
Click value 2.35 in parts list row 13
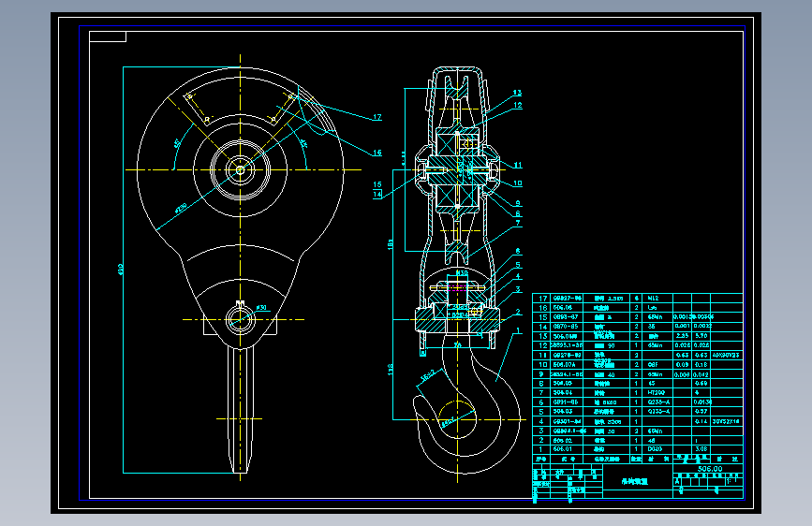coord(682,336)
